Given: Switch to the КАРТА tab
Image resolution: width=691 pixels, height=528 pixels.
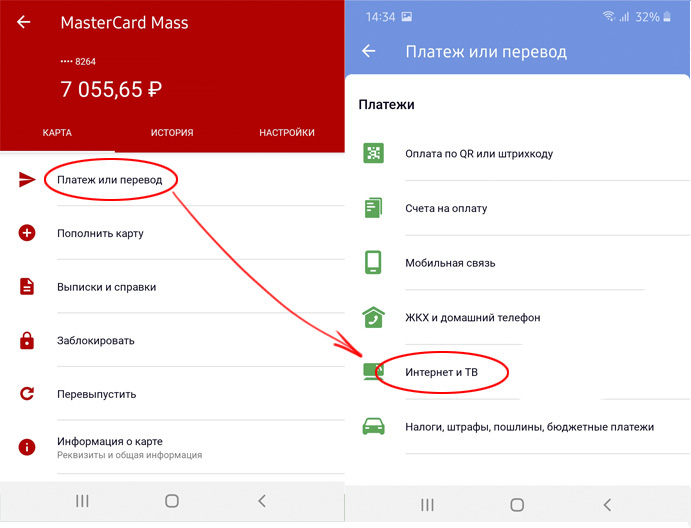Looking at the screenshot, I should click(57, 132).
